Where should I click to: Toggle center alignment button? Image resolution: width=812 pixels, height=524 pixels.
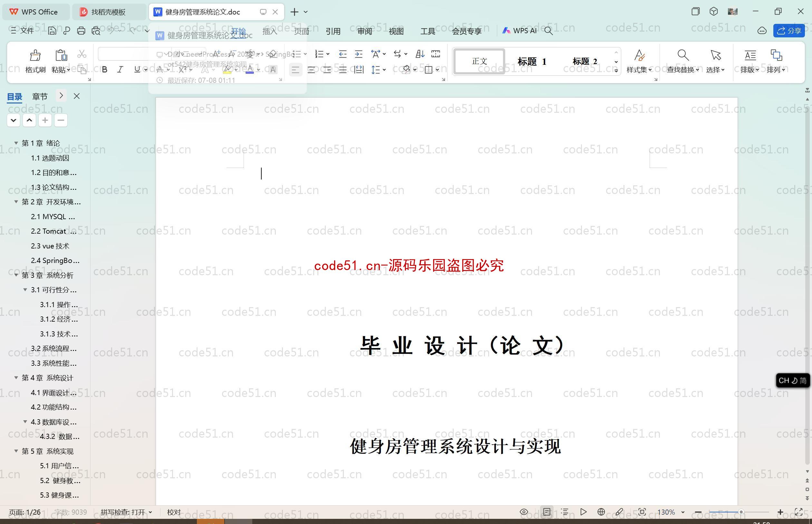coord(311,70)
